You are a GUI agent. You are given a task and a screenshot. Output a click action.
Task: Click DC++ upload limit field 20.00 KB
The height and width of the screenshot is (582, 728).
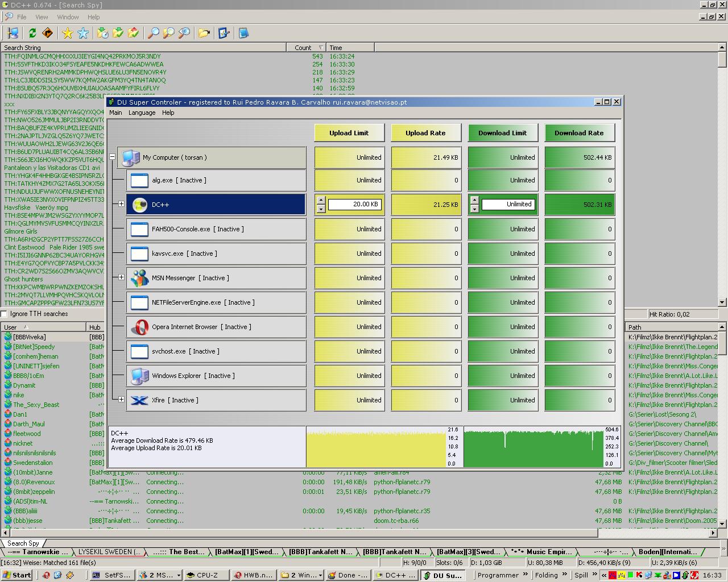coord(354,204)
